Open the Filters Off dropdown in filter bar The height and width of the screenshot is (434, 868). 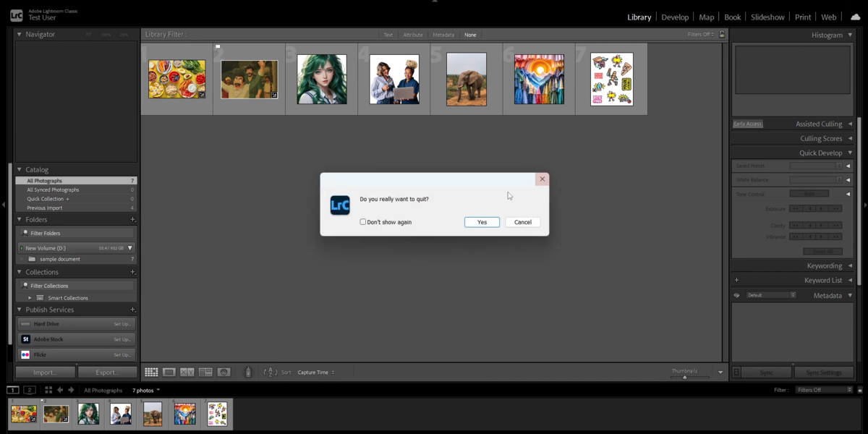[x=700, y=34]
